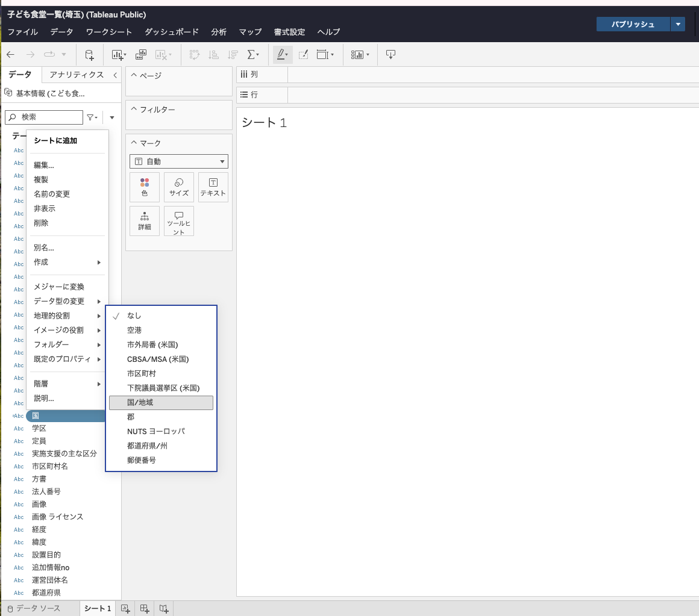Expand 作成 submenu
Screen dimensions: 699x616
click(67, 263)
